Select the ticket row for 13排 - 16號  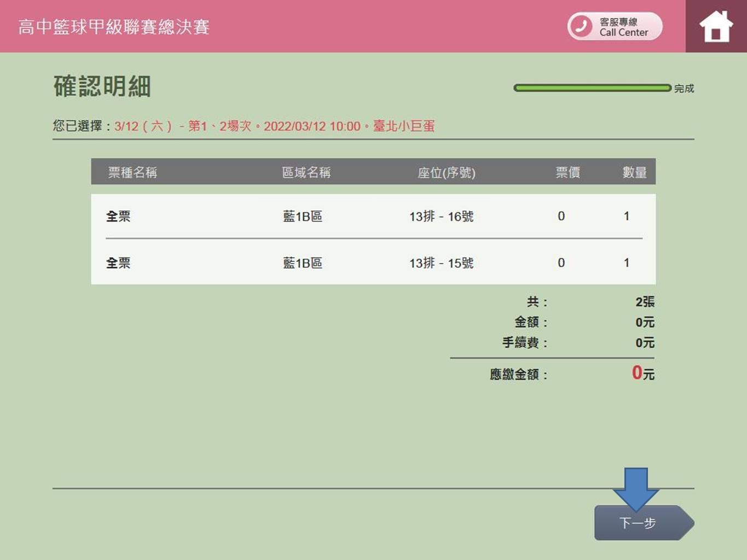[373, 217]
